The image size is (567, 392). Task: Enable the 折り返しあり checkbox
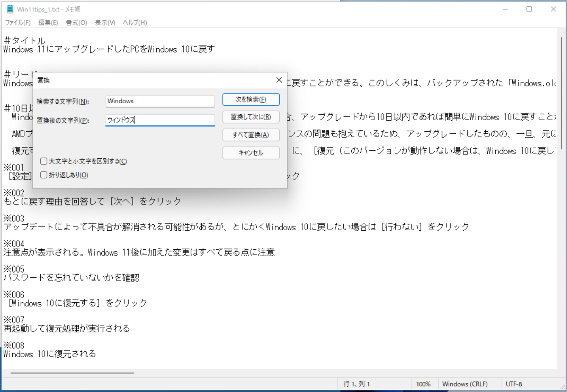pos(44,174)
